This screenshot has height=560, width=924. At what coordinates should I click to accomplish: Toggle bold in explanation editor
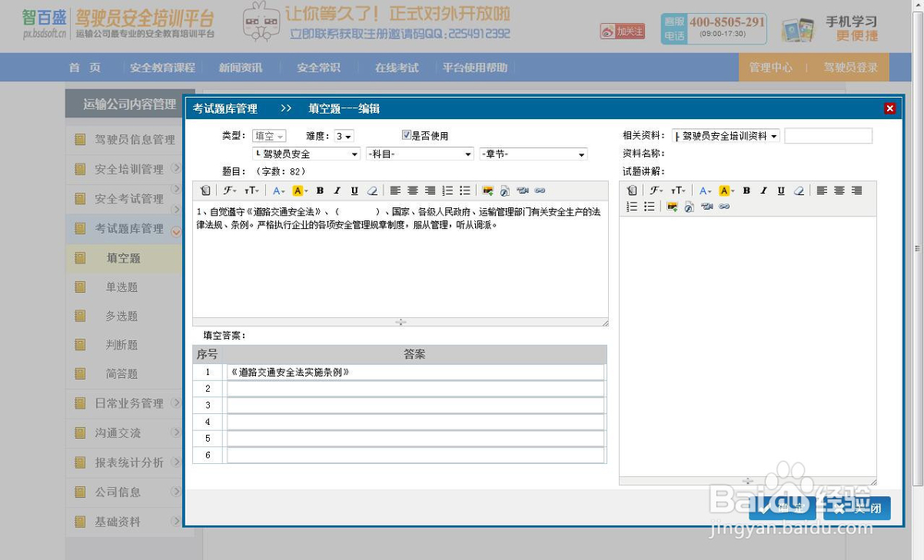tap(747, 190)
